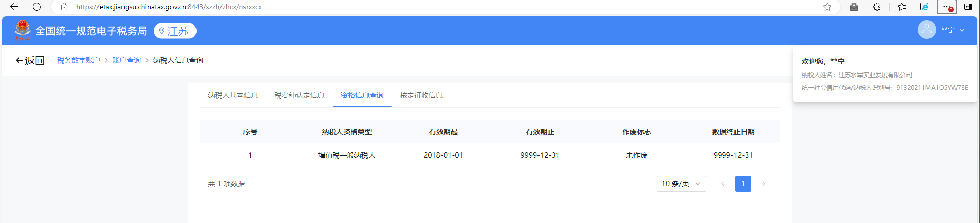The image size is (980, 223).
Task: Go to 税务数字账户 breadcrumb link
Action: [x=78, y=60]
